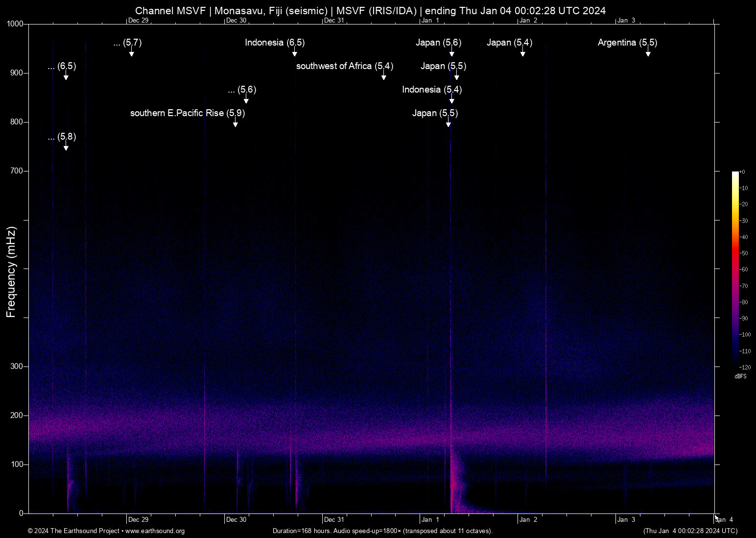This screenshot has width=756, height=538.
Task: Click the Frequency (mHz) axis label
Action: pos(11,272)
